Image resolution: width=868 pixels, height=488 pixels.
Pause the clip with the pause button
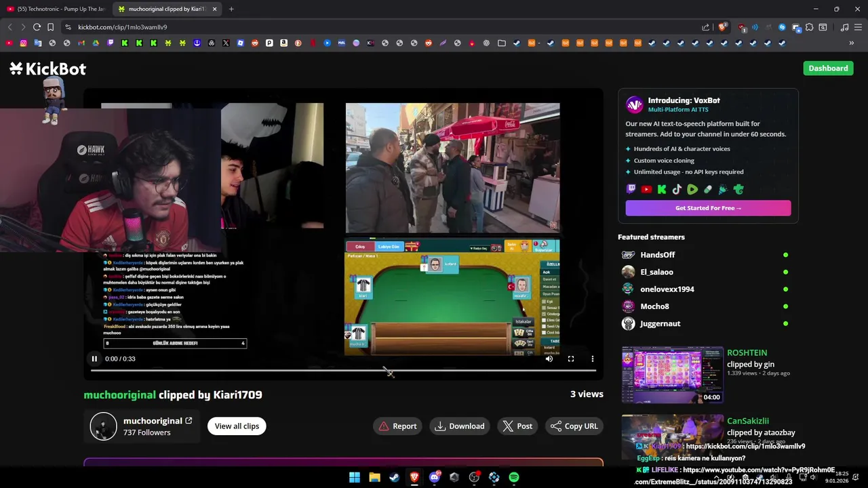[94, 359]
